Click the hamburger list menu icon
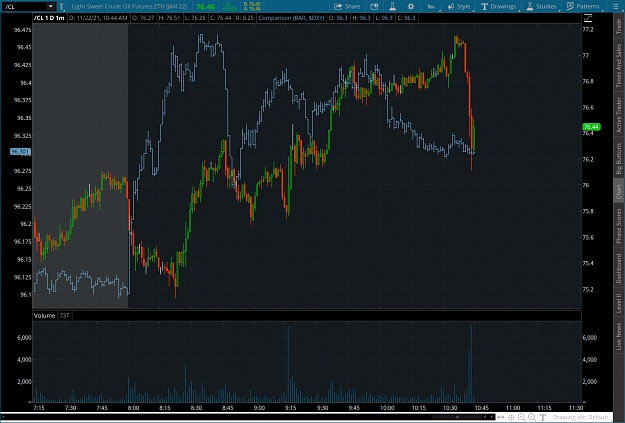This screenshot has width=625, height=423. point(615,6)
